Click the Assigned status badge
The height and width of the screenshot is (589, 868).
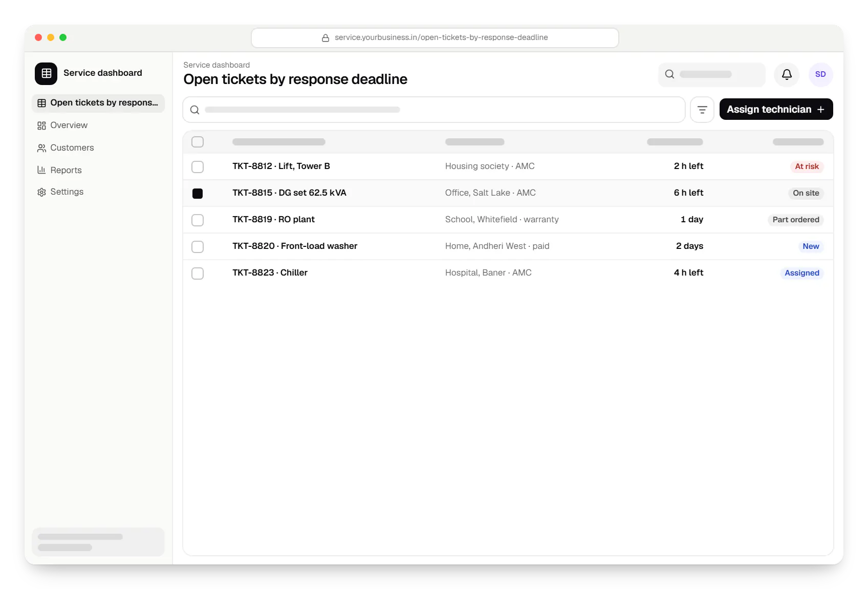pos(802,273)
